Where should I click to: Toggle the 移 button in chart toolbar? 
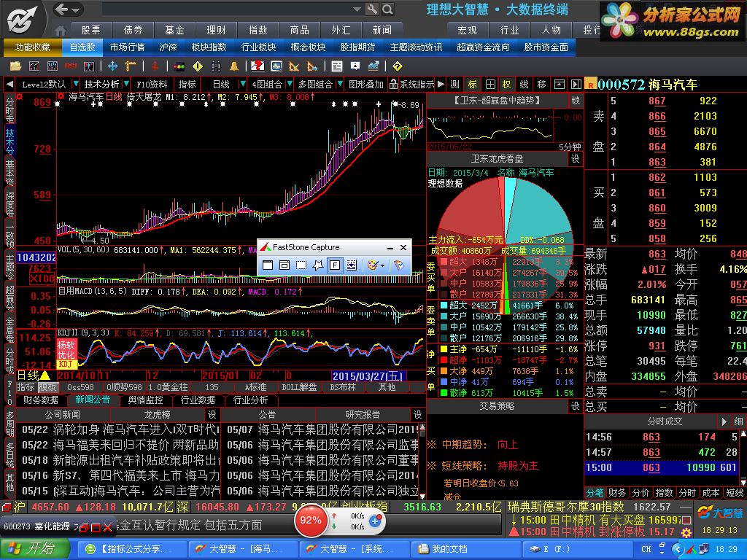tap(542, 85)
